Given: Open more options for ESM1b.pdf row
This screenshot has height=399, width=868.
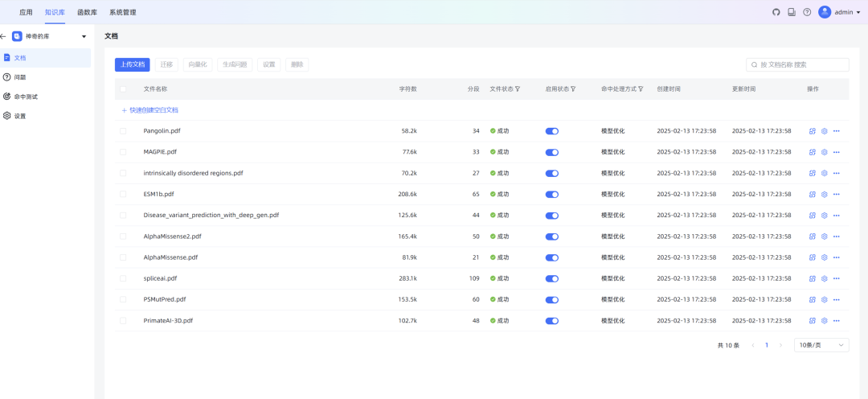Looking at the screenshot, I should tap(836, 194).
